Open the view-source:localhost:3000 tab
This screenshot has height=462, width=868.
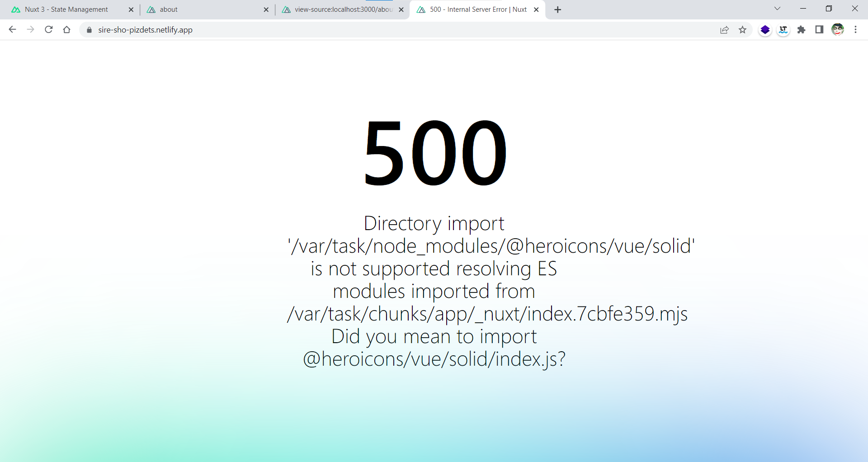[337, 9]
